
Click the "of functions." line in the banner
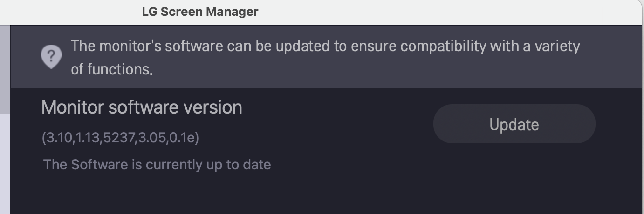111,69
